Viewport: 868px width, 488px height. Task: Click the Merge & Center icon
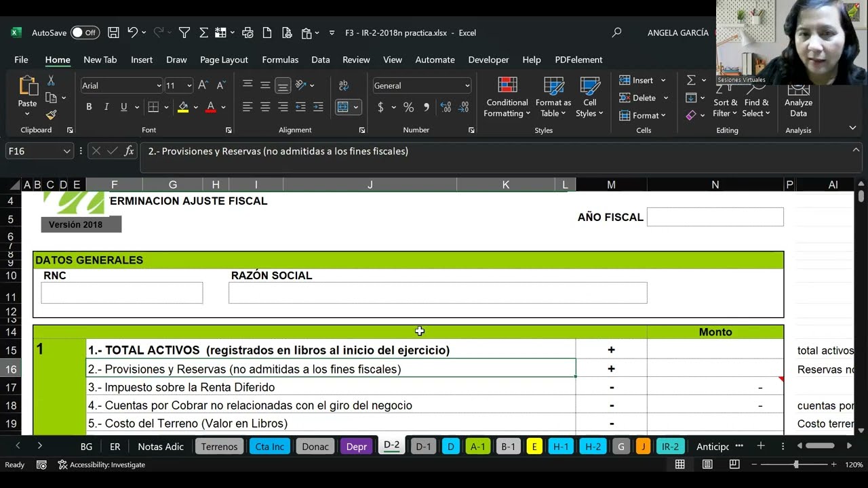pyautogui.click(x=342, y=107)
